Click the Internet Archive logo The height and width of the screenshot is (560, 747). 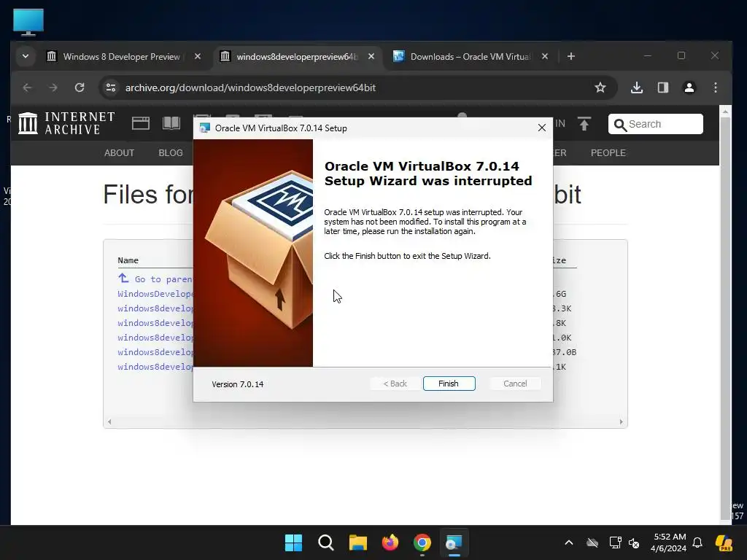[66, 123]
